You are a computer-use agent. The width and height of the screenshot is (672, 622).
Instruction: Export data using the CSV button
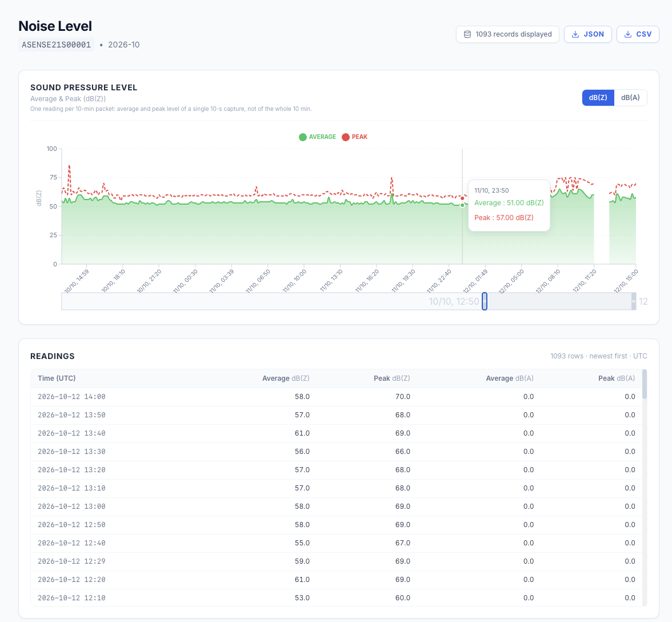pos(638,34)
